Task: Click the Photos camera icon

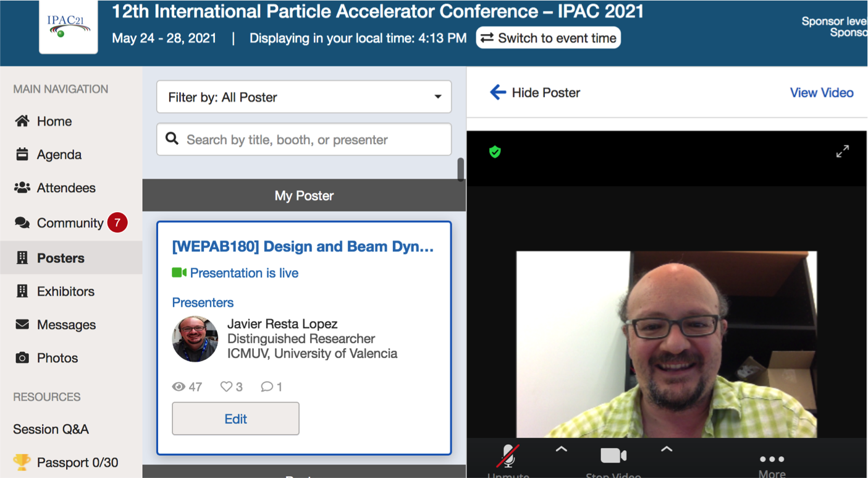Action: (22, 358)
